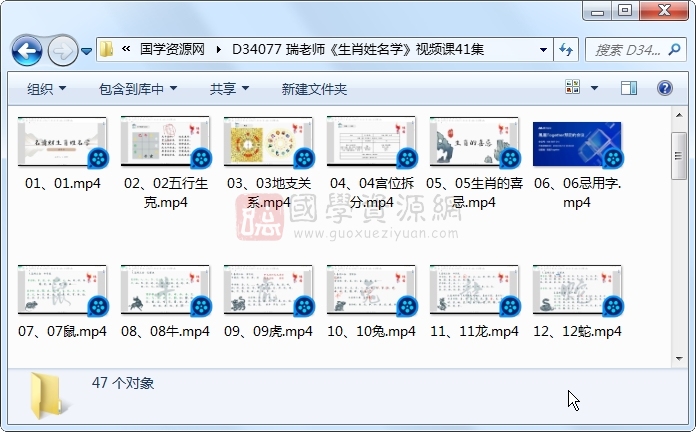This screenshot has width=696, height=432.
Task: Navigate to 国学资源网 breadcrumb
Action: pos(172,49)
